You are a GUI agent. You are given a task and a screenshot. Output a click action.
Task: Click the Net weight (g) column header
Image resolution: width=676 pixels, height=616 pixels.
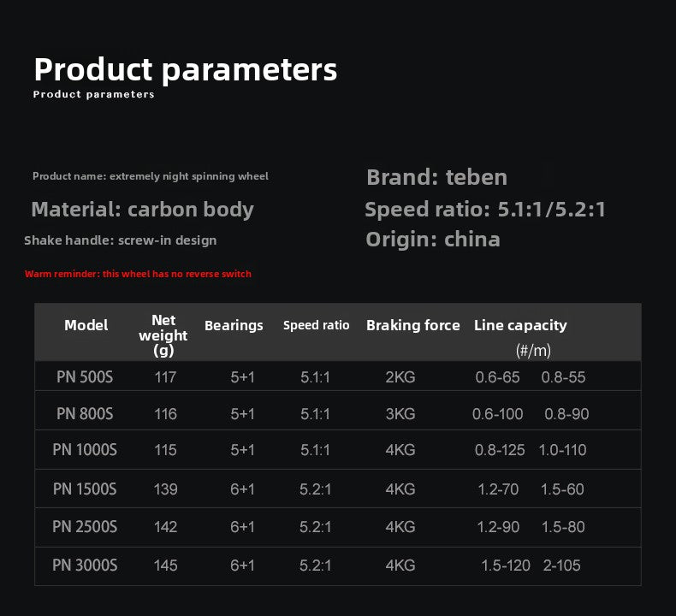(163, 335)
